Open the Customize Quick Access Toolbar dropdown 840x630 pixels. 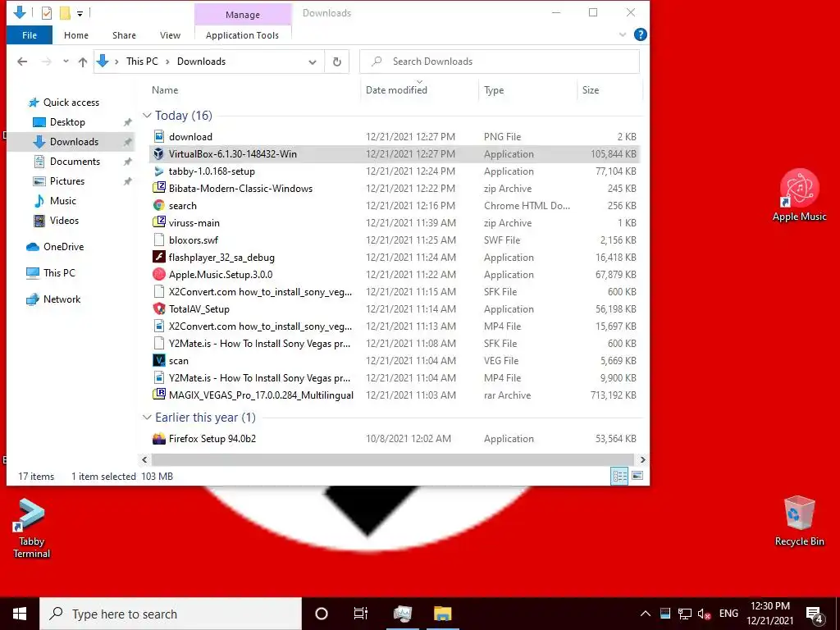pos(80,13)
